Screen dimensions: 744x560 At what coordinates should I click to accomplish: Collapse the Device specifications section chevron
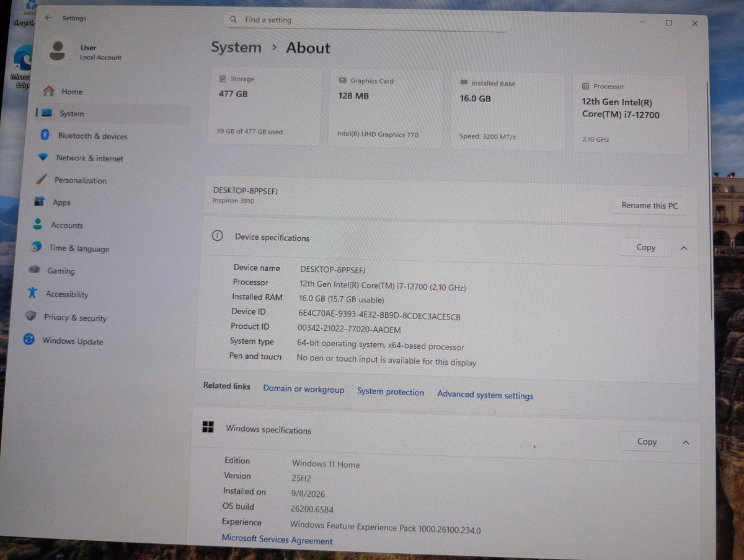684,248
